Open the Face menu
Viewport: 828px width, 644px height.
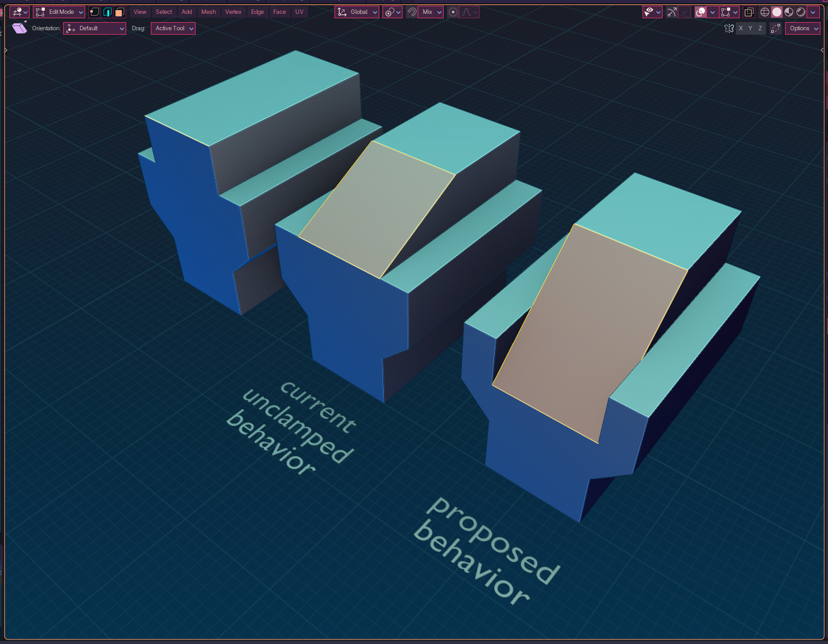click(280, 12)
